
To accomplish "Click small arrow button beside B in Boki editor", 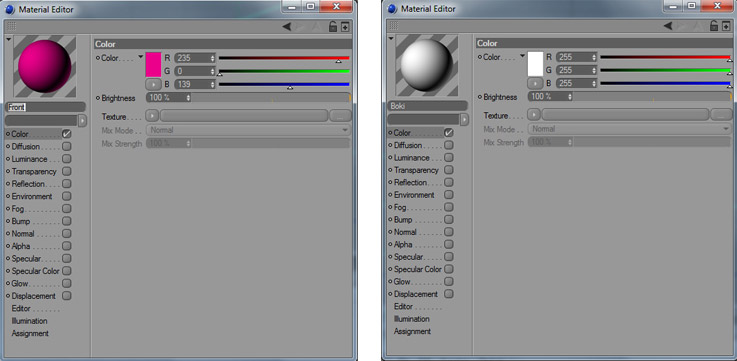I will (534, 83).
